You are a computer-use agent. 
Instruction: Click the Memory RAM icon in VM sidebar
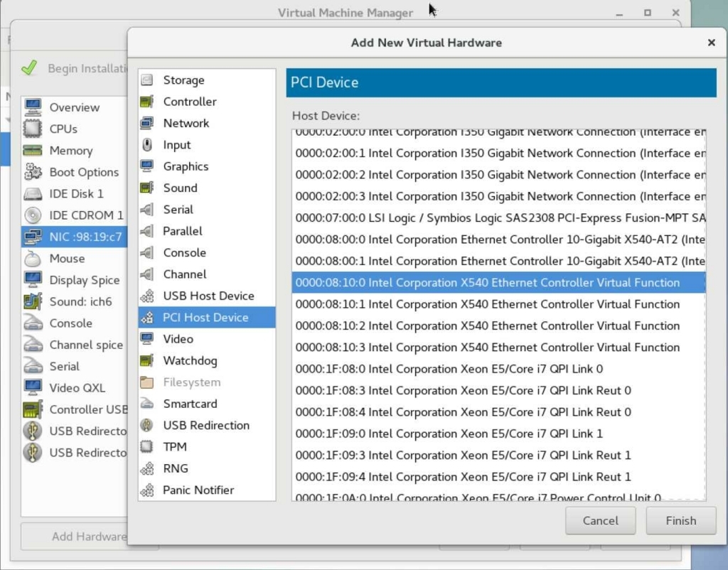[x=33, y=151]
